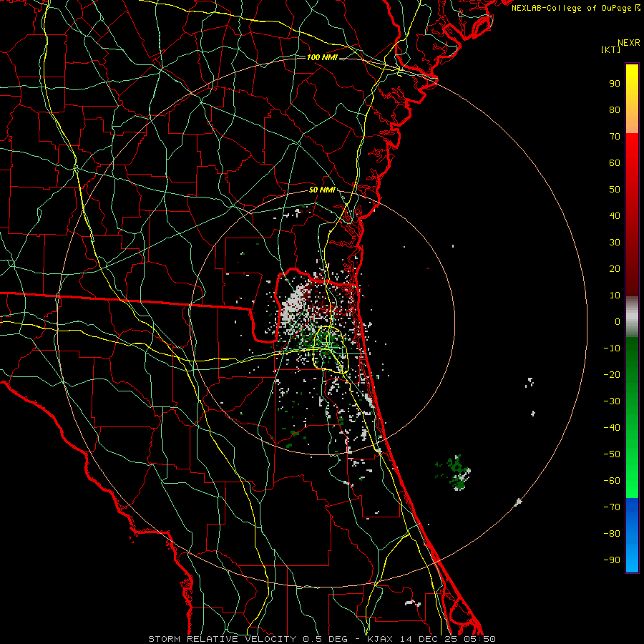Select the -10 value on velocity scale

pos(612,348)
